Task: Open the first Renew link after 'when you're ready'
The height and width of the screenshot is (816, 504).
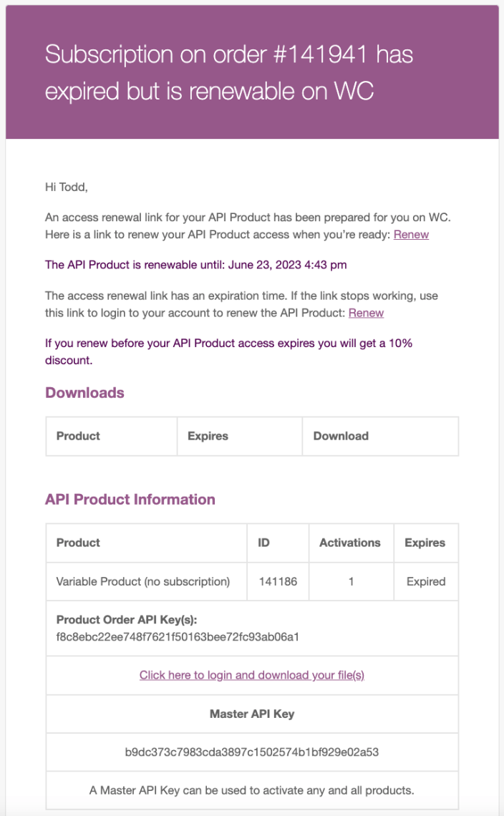Action: click(x=411, y=235)
